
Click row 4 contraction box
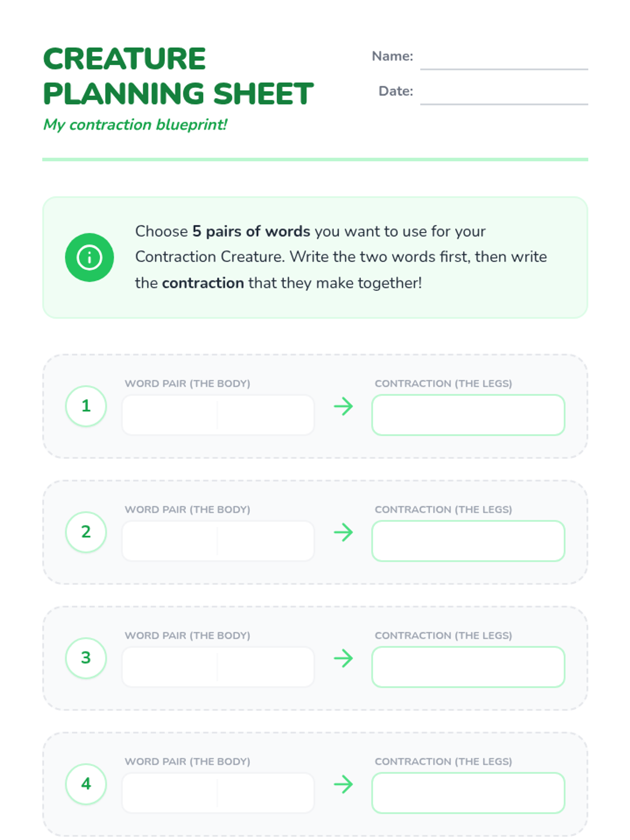468,793
